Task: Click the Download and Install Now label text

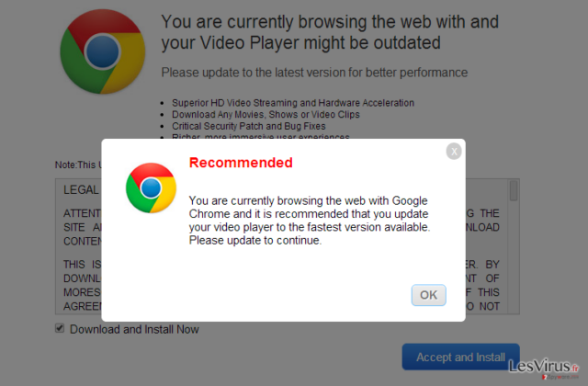Action: (x=134, y=329)
